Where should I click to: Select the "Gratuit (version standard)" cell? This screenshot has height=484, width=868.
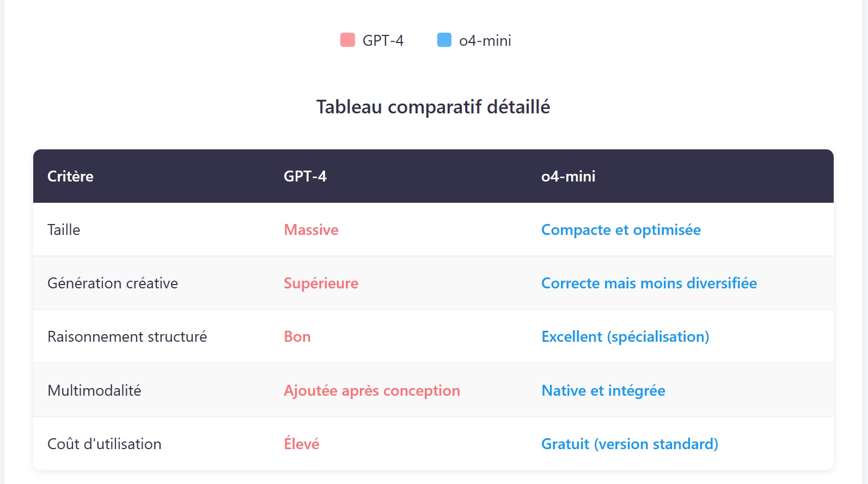coord(629,444)
